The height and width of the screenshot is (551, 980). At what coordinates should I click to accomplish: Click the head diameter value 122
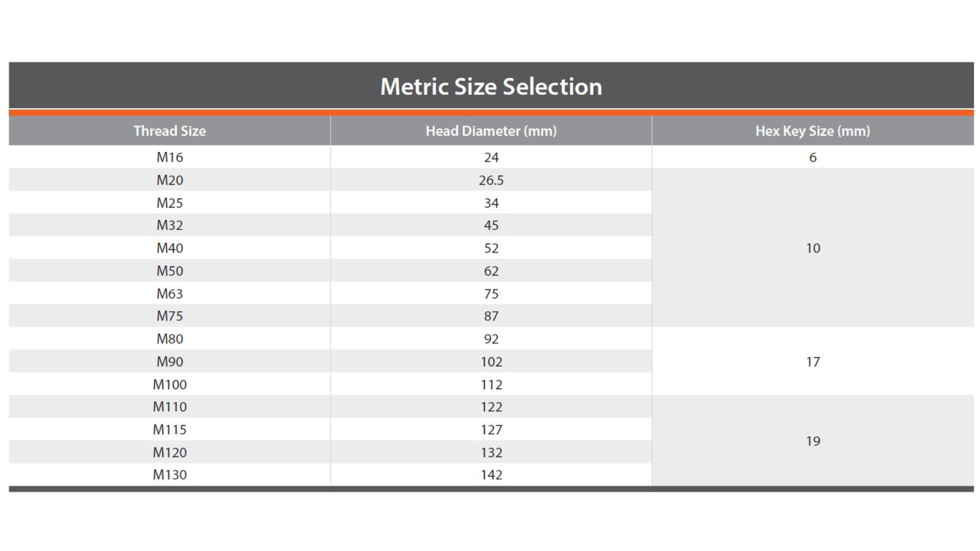click(x=491, y=407)
